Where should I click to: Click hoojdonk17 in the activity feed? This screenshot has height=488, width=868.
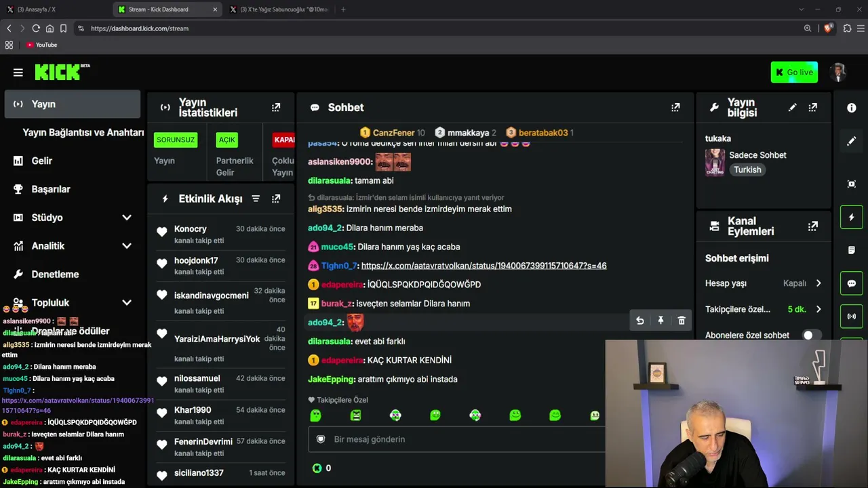point(196,260)
